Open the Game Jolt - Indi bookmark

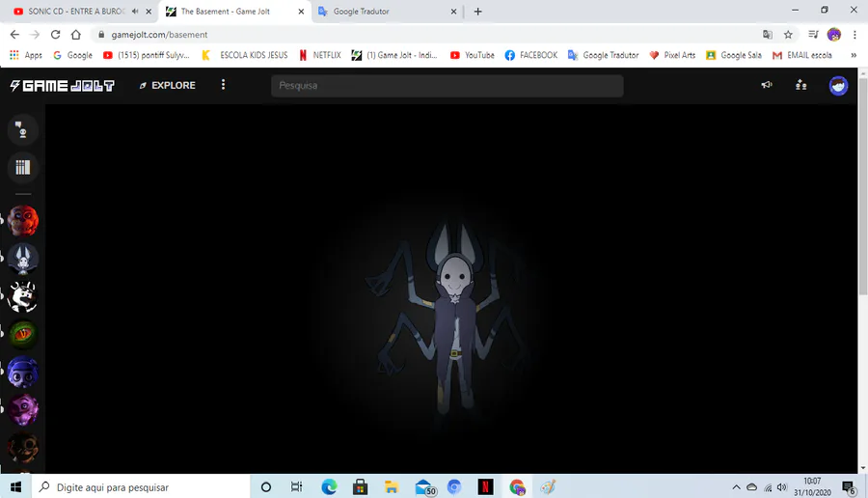[394, 55]
